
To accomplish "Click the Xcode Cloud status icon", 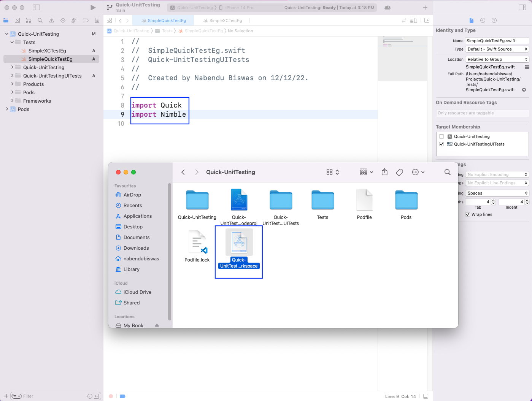I will tap(387, 8).
